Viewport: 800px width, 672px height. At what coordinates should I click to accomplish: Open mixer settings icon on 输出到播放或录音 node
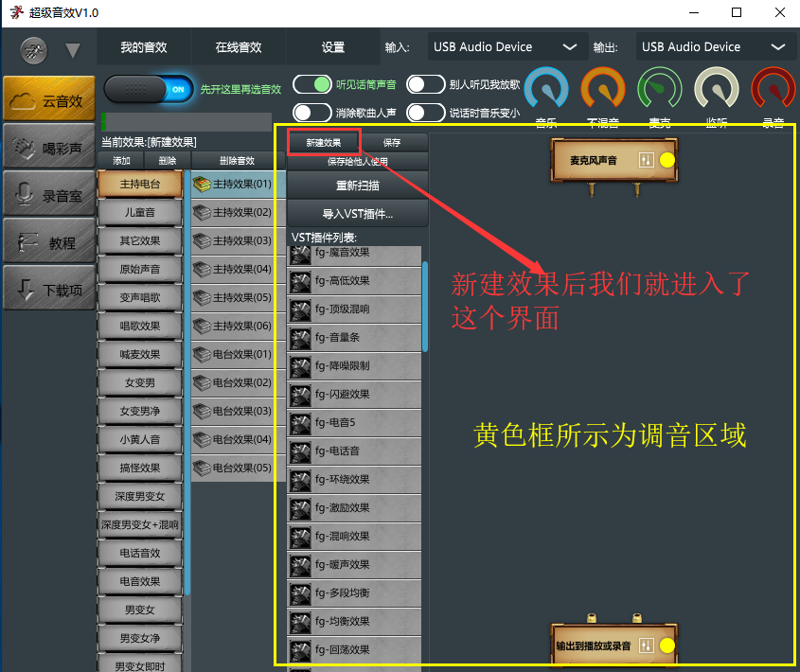click(x=646, y=645)
